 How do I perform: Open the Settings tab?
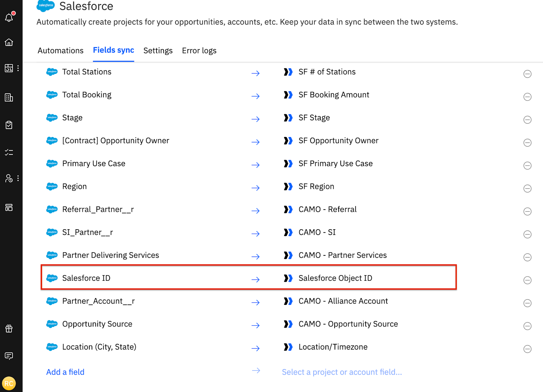point(158,51)
